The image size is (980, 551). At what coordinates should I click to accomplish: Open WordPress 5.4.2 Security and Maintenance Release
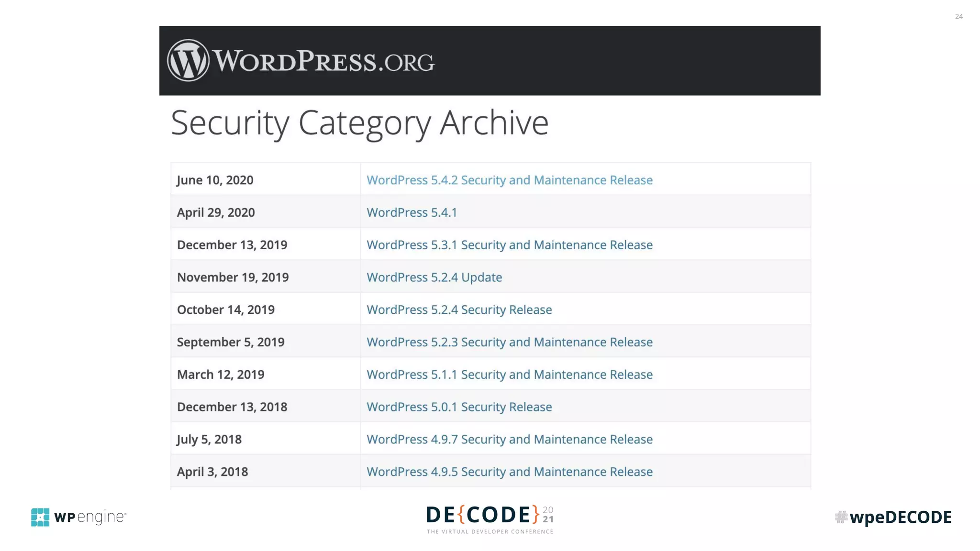coord(509,180)
